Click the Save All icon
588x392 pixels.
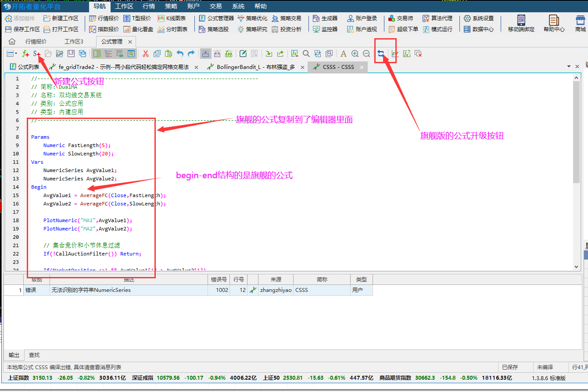(x=82, y=54)
